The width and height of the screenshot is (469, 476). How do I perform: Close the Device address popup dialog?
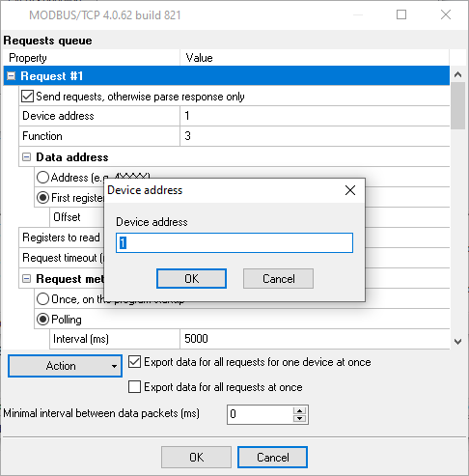coord(350,190)
